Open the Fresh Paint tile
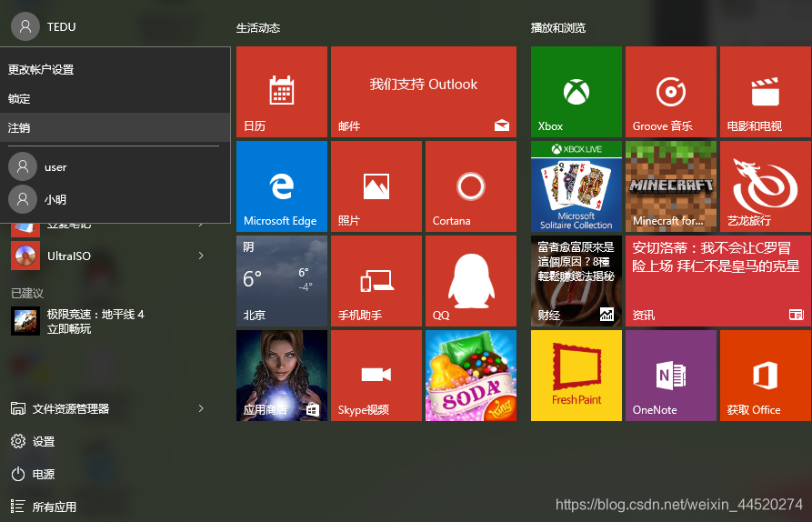The height and width of the screenshot is (522, 812). pos(576,376)
